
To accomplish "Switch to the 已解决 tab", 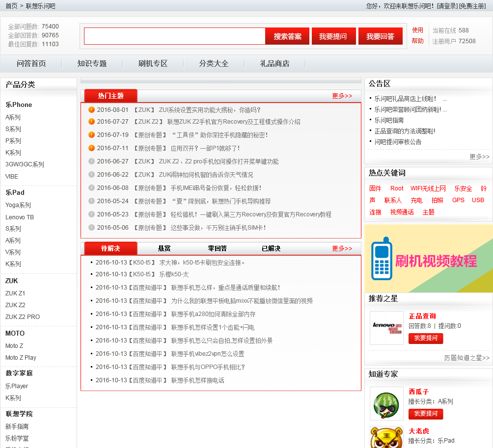I will coord(271,248).
